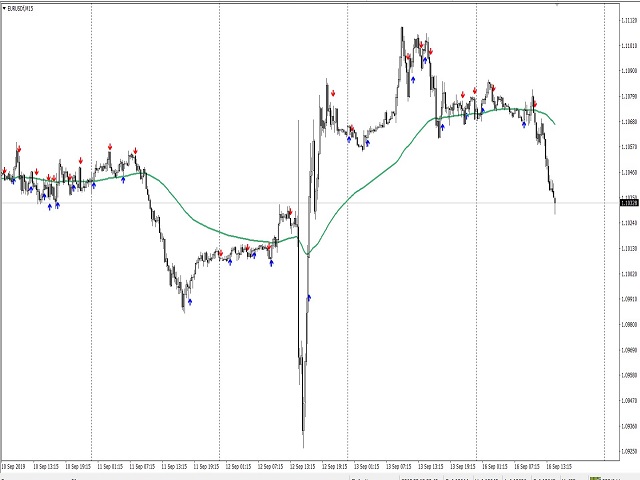Click the '11 Sep 19:15' time axis label

click(x=206, y=466)
